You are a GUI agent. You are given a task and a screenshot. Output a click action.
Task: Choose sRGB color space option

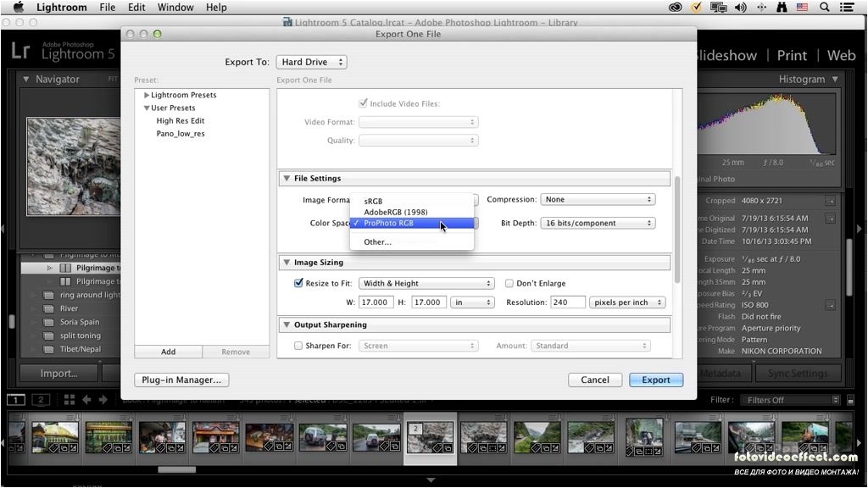pyautogui.click(x=412, y=201)
